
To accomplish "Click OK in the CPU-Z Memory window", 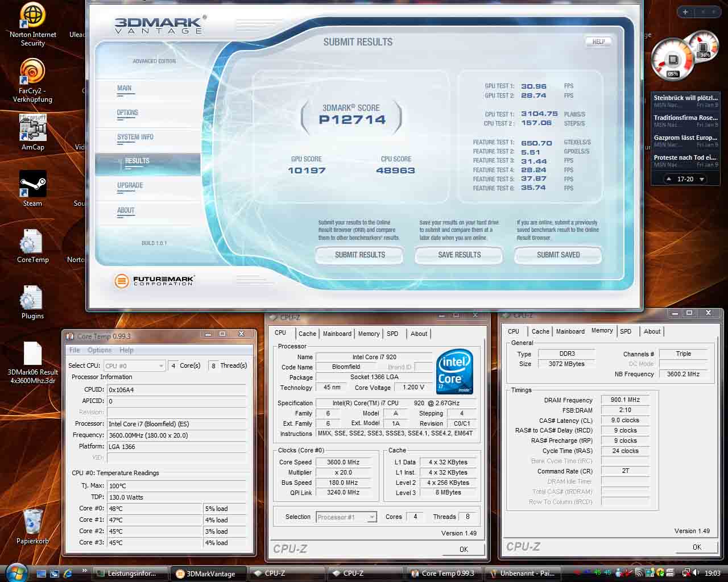I will pos(697,547).
